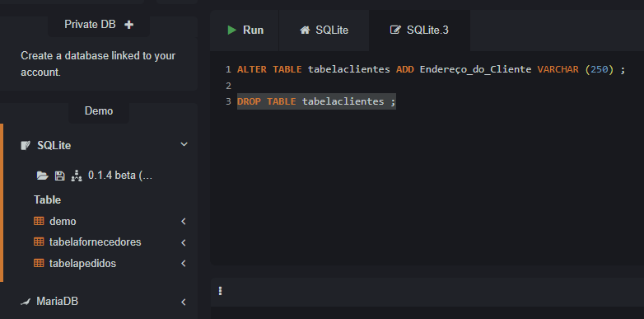This screenshot has width=644, height=319.
Task: Select the tabelafornecedores table
Action: click(95, 242)
